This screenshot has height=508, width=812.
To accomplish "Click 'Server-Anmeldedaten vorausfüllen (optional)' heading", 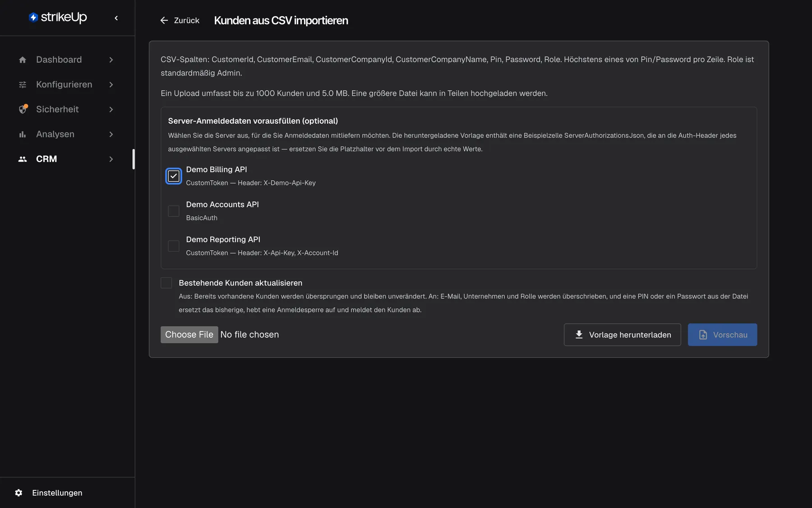I will [x=253, y=121].
